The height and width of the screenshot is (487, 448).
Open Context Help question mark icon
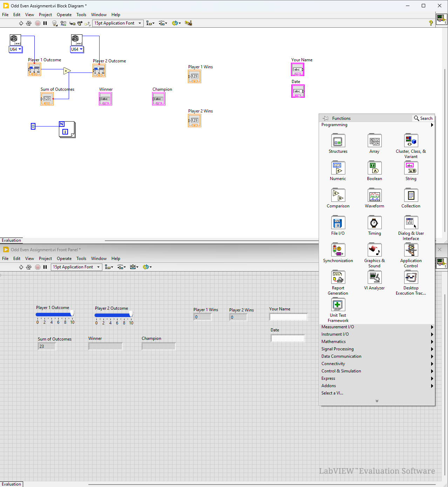pos(431,23)
